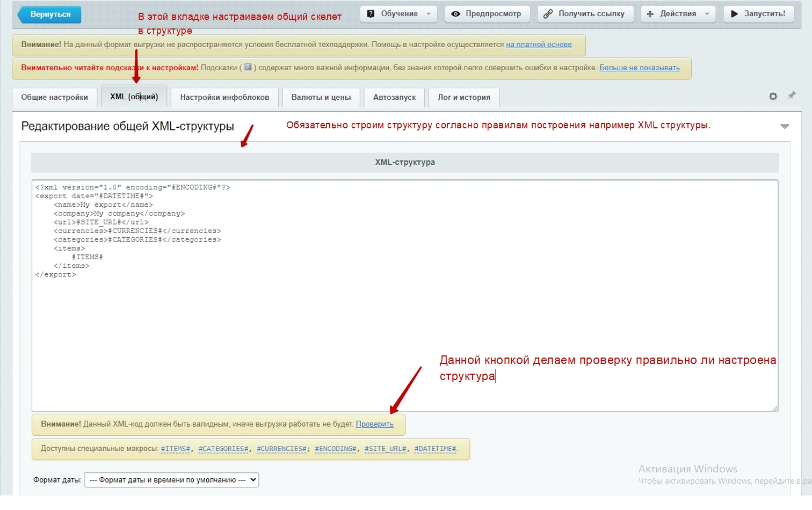Click the Больше не показывать link
The image size is (812, 510).
tap(639, 68)
